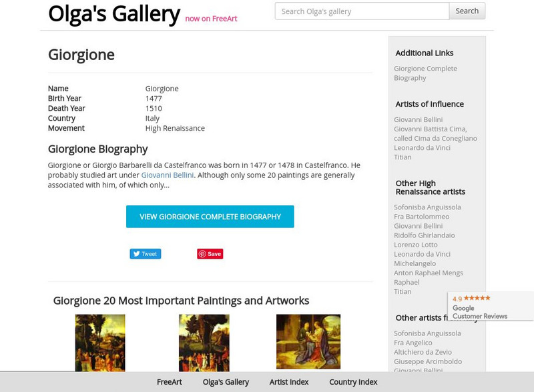Click the Tweet button
The image size is (534, 392).
click(x=145, y=254)
